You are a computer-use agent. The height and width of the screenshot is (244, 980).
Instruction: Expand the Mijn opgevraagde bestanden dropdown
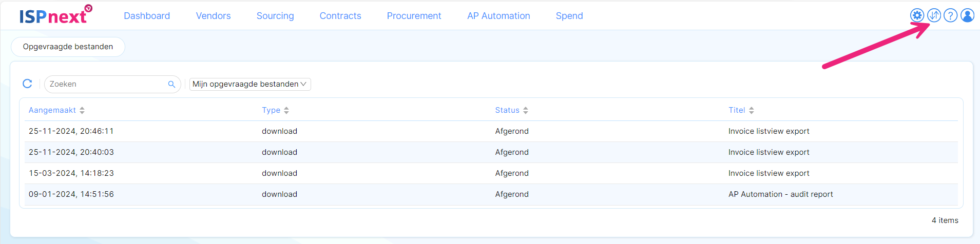pyautogui.click(x=250, y=84)
